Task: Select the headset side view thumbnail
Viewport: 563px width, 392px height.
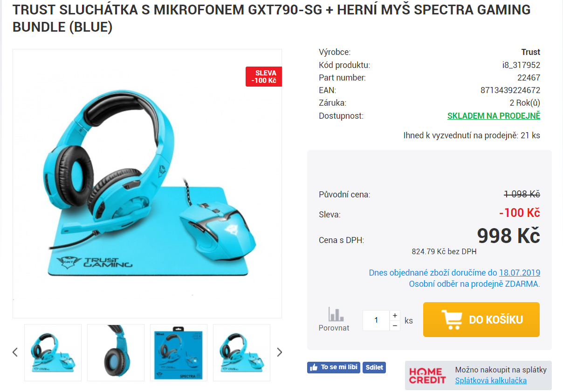Action: (x=116, y=352)
